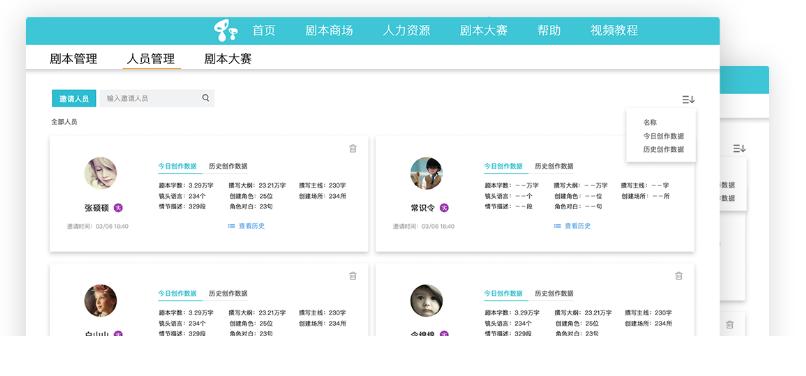Select 今日创作数据 tab on 张硕硕's card
Image resolution: width=806 pixels, height=376 pixels.
pyautogui.click(x=177, y=166)
